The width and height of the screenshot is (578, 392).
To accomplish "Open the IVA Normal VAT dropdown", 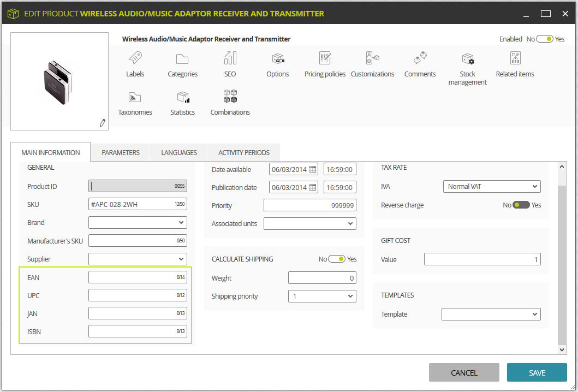I will (492, 187).
